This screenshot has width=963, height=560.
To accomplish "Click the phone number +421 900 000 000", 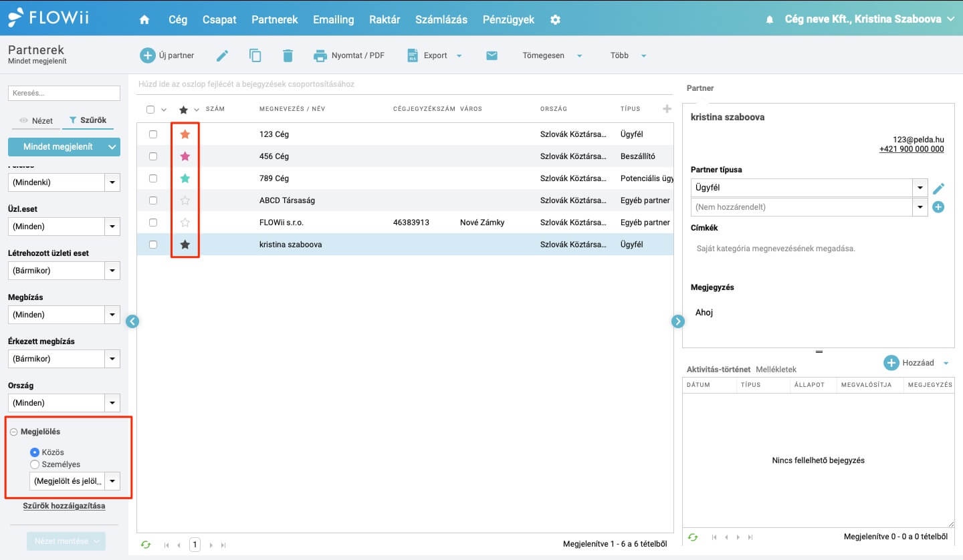I will tap(912, 149).
